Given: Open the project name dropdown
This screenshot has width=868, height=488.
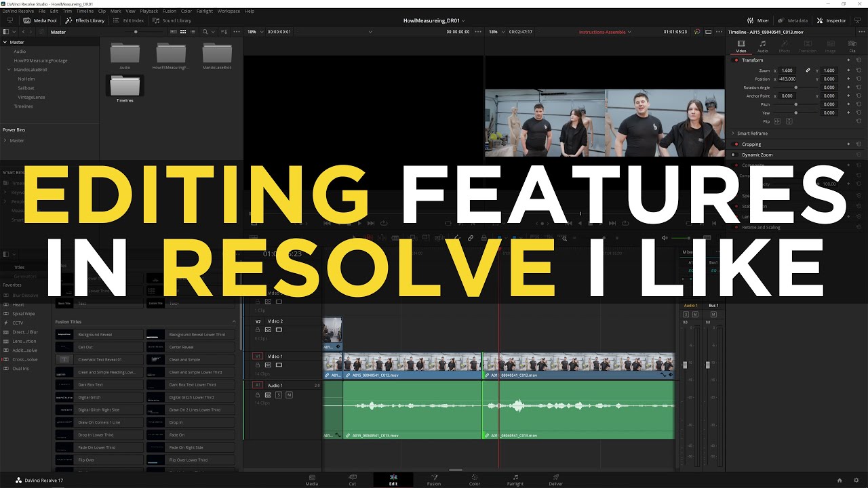Looking at the screenshot, I should 434,20.
